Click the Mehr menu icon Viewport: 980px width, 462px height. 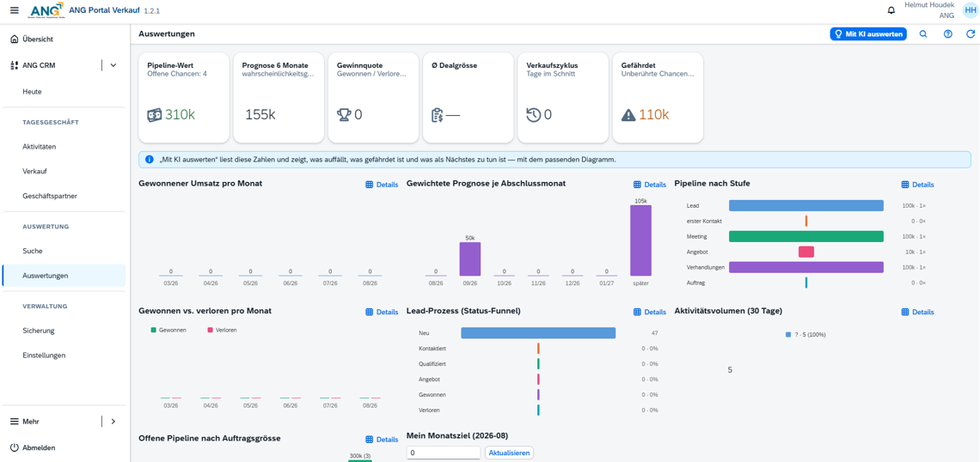pos(15,422)
